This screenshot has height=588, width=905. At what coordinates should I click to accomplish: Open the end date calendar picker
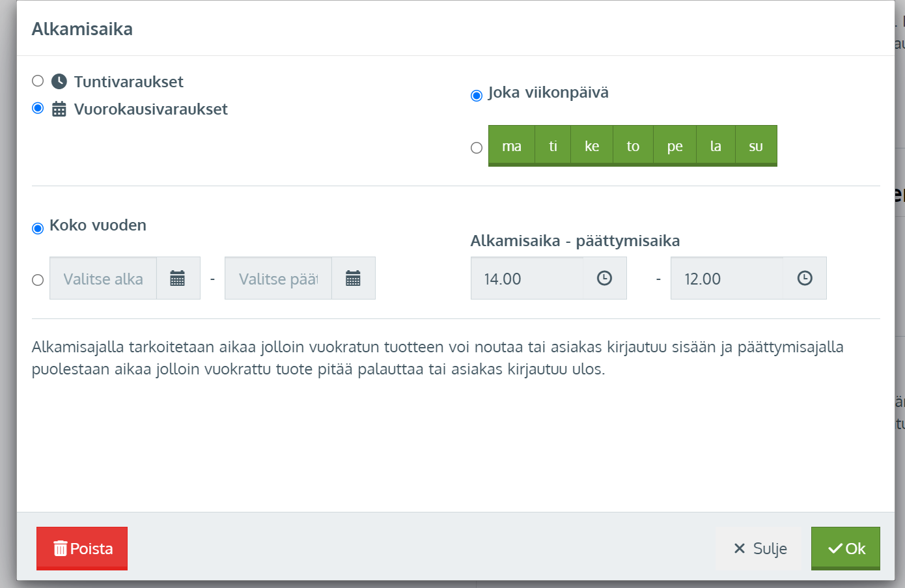point(353,279)
